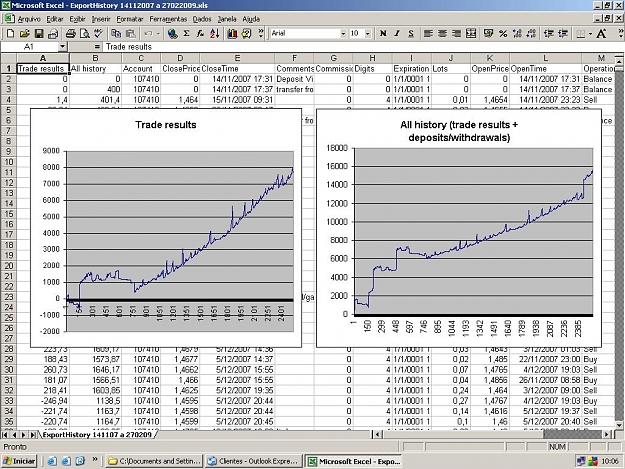Select the Account header cell C1
The width and height of the screenshot is (625, 469).
(x=141, y=69)
